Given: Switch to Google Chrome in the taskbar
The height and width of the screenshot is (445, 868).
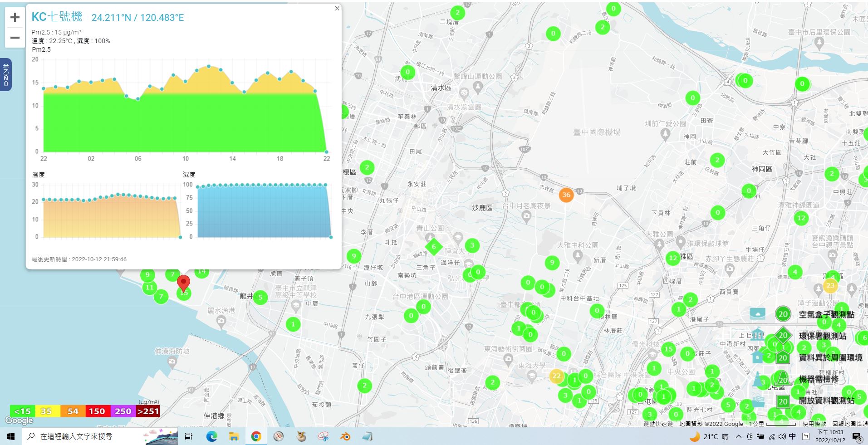Looking at the screenshot, I should [256, 436].
